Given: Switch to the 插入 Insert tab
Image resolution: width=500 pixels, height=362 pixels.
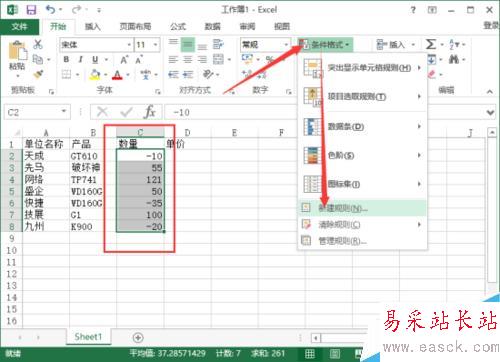Looking at the screenshot, I should (92, 27).
